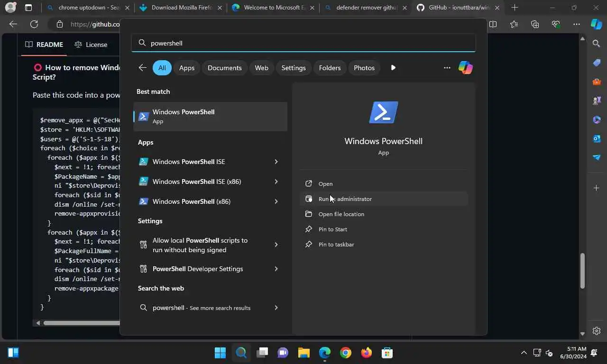Open Edge collections icon

(535, 25)
